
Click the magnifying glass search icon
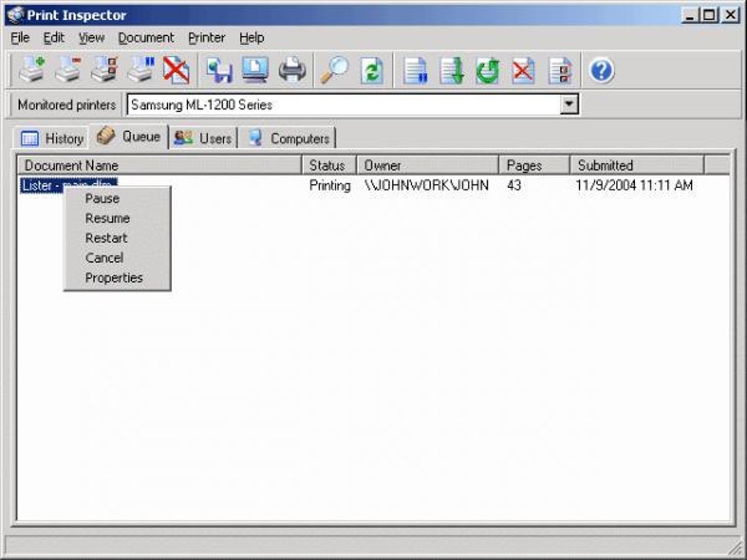tap(334, 70)
